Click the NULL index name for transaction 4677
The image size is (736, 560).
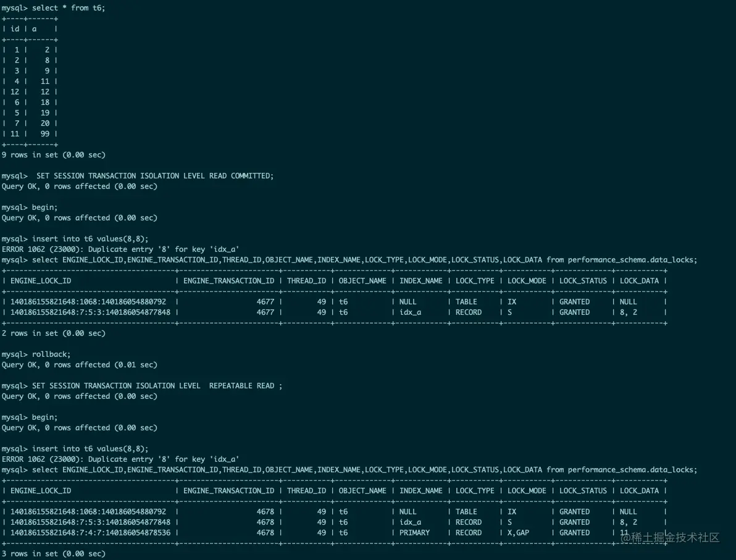[408, 302]
